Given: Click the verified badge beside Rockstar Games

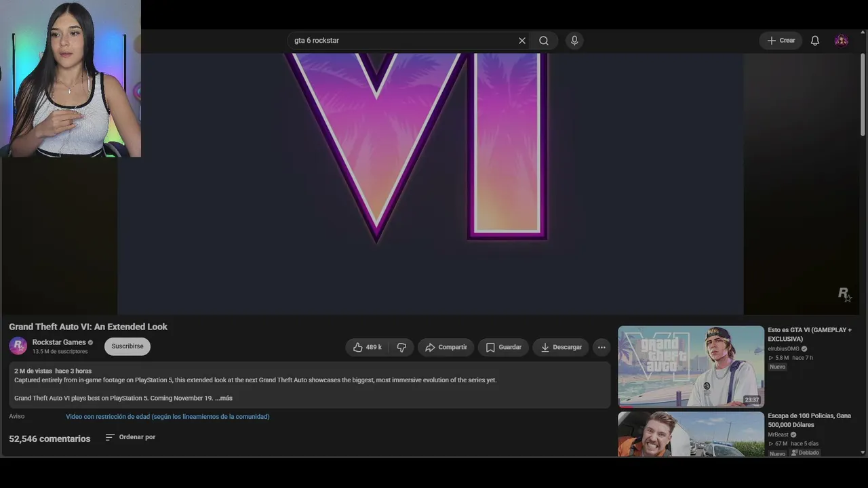Looking at the screenshot, I should click(91, 342).
